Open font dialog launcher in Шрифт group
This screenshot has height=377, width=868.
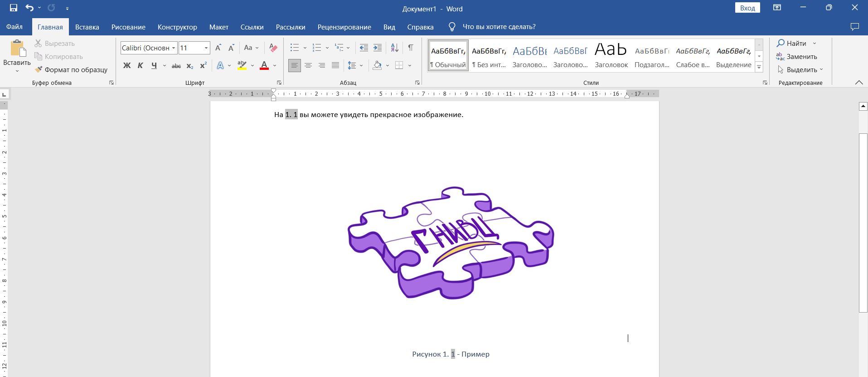[279, 83]
